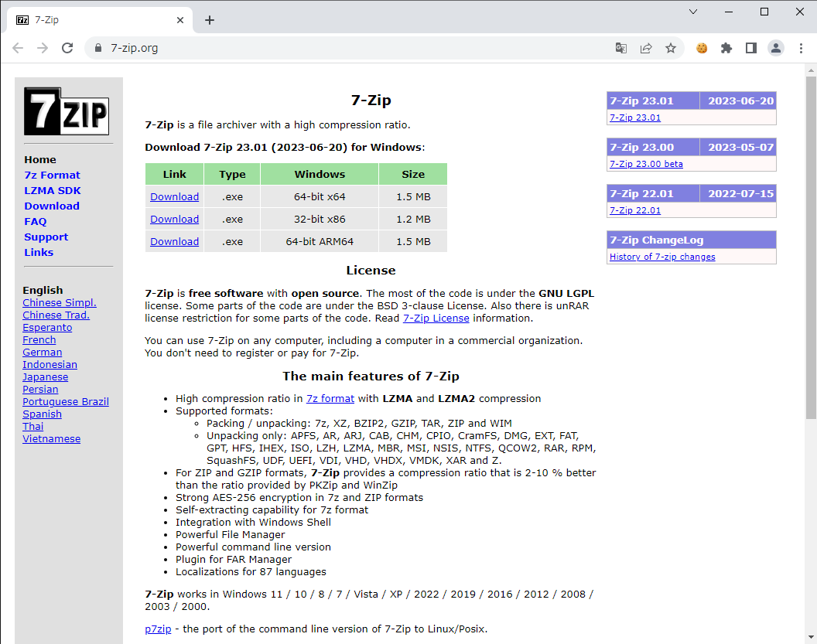Click the '7-Zip ChangeLog' box header
The width and height of the screenshot is (817, 644).
[692, 240]
